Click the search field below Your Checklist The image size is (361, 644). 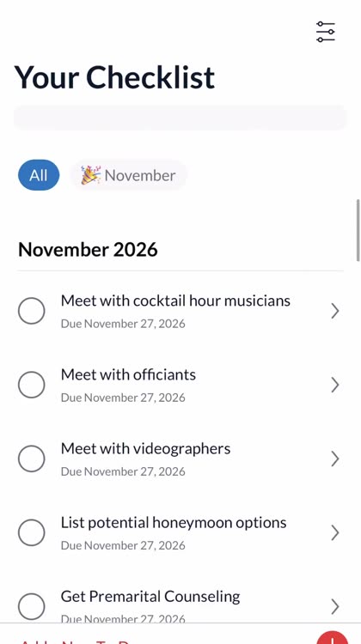(180, 118)
